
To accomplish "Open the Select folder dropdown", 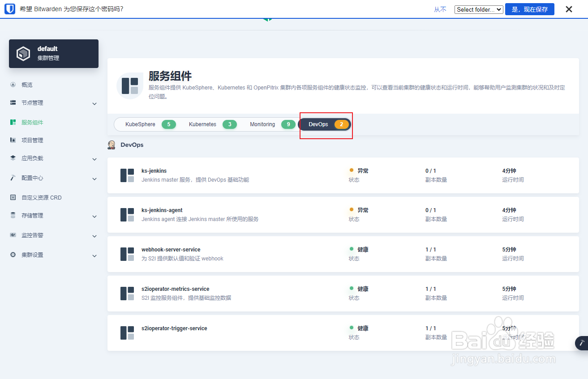I will click(479, 9).
